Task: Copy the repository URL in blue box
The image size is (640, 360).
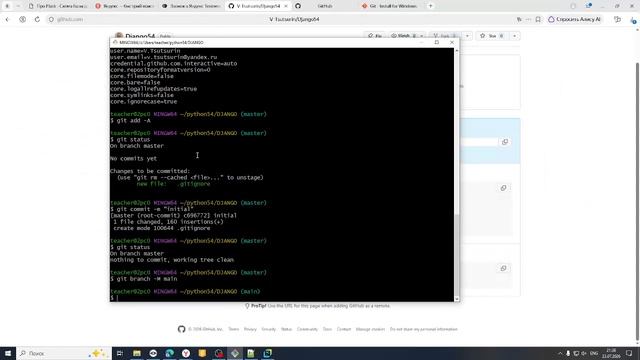Action: 505,142
